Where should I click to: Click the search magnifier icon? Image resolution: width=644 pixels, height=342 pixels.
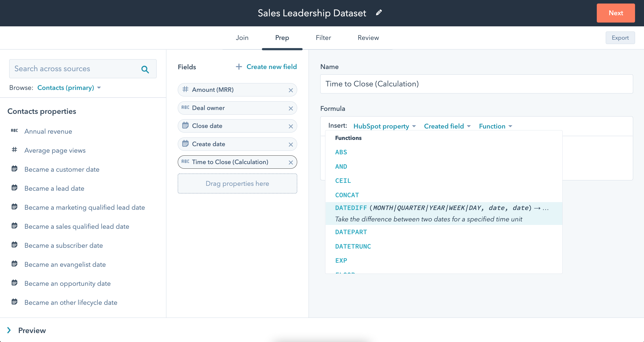(x=145, y=69)
